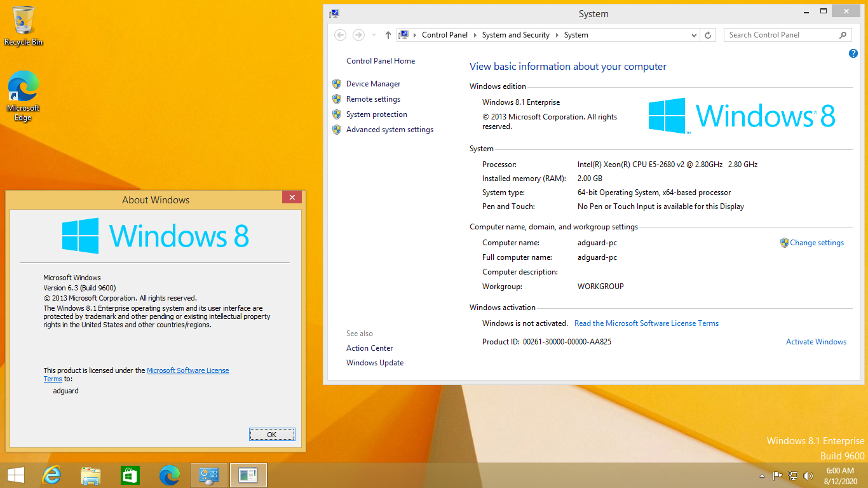
Task: Go up one level with Up arrow
Action: (x=388, y=35)
